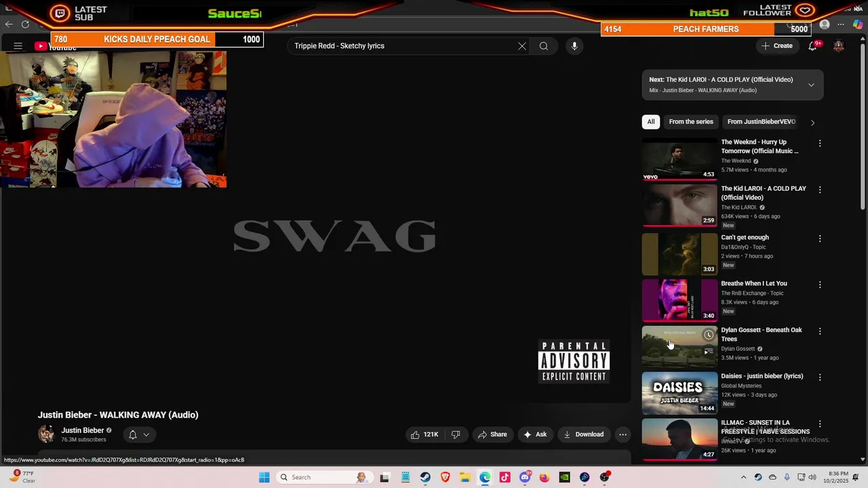
Task: Click the magnifying glass search button
Action: click(544, 46)
